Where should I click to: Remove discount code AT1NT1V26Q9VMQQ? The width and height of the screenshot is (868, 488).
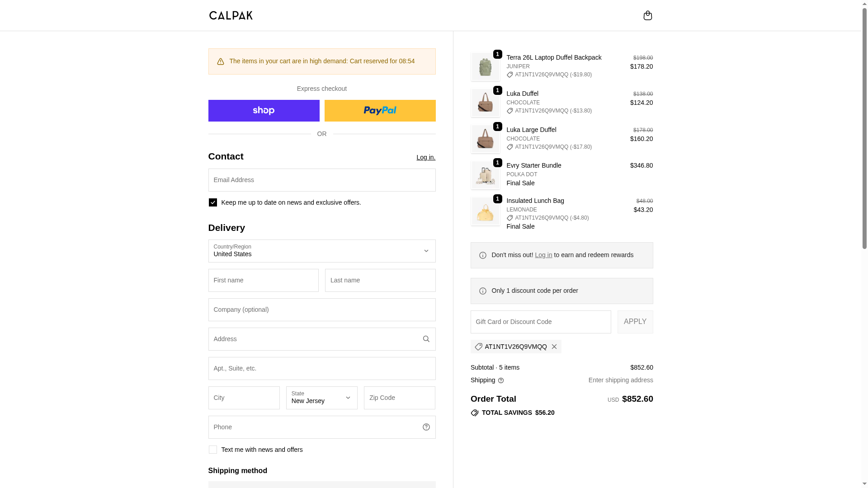(x=554, y=347)
